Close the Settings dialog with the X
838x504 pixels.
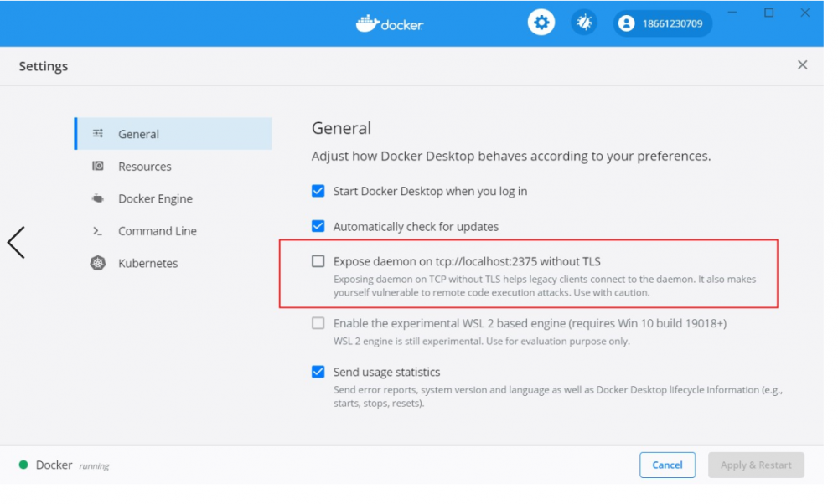coord(802,64)
